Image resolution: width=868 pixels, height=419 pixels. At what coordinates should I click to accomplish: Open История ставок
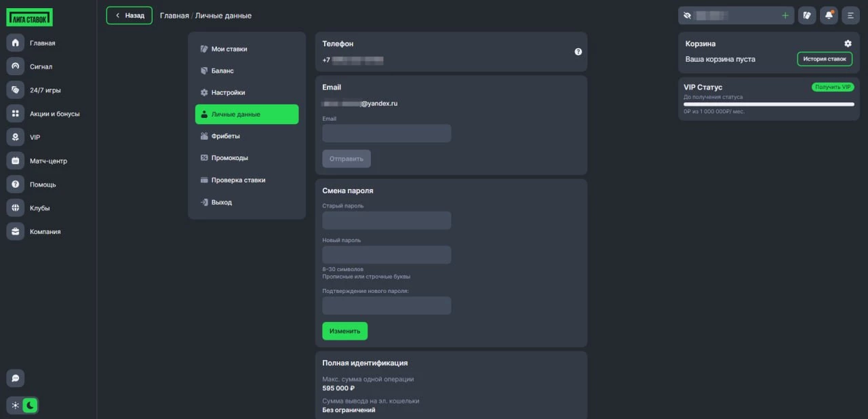click(x=825, y=59)
